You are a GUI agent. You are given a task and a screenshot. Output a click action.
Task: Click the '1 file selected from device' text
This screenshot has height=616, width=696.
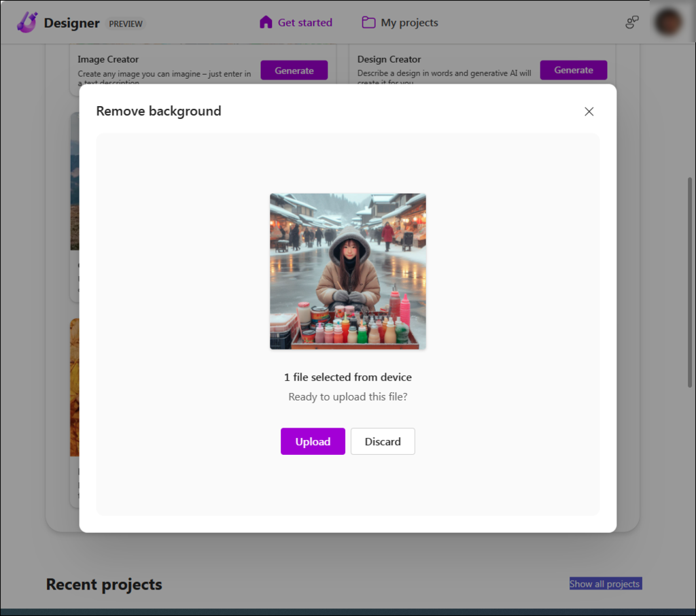pyautogui.click(x=348, y=377)
